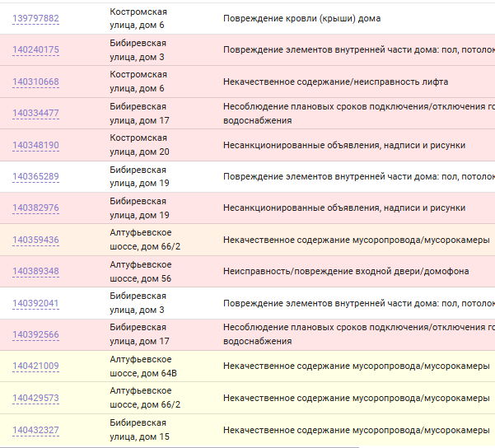
Task: Select address in row 140382976
Action: pos(139,208)
